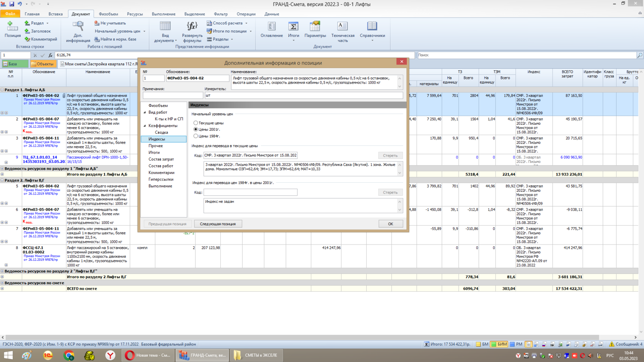The height and width of the screenshot is (362, 644).
Task: Open the Физобъем ribbon tab
Action: coord(108,14)
